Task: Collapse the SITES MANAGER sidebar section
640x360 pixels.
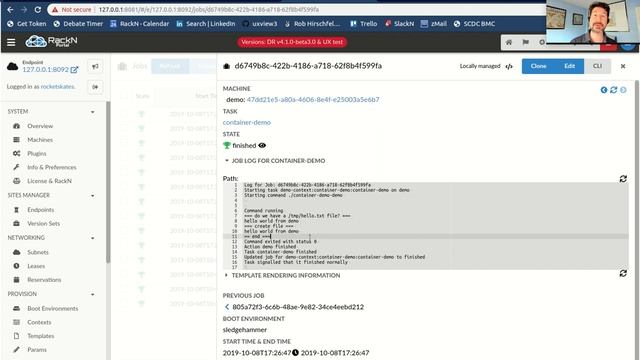Action: (x=92, y=196)
